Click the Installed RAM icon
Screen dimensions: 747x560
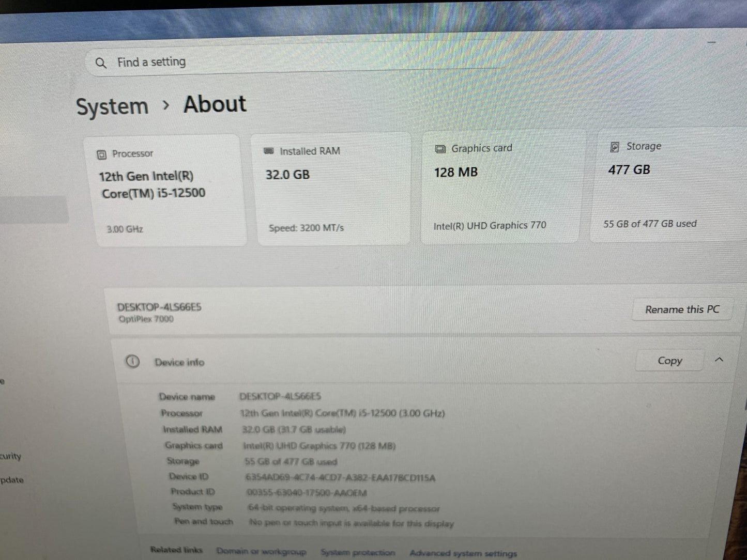(x=268, y=151)
